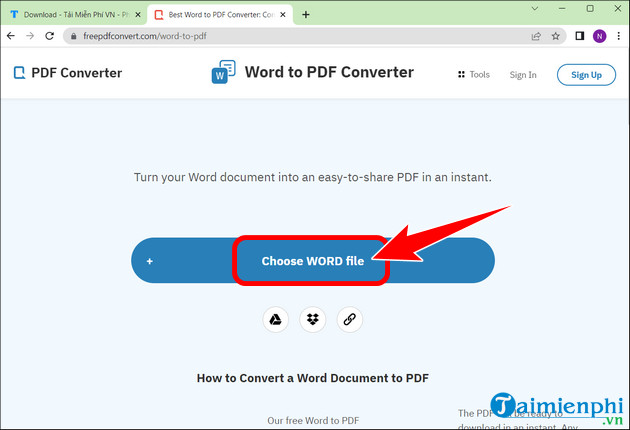The height and width of the screenshot is (430, 630).
Task: Click the browser forward arrow
Action: click(30, 36)
